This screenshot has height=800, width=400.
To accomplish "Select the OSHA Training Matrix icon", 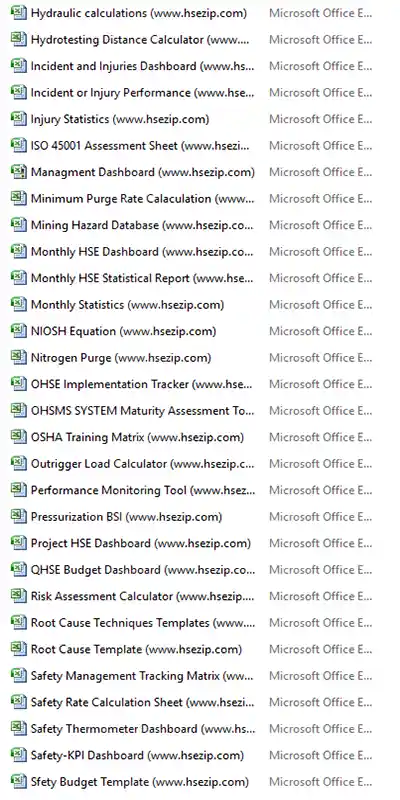I will click(x=19, y=438).
